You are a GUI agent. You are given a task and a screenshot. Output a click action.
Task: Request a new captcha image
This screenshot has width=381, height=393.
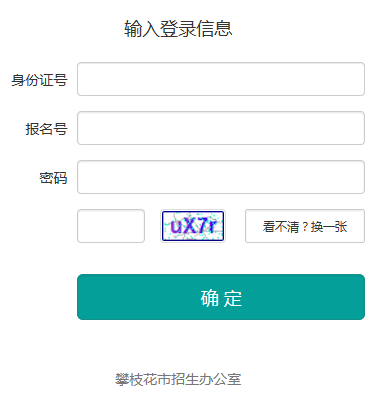point(305,226)
